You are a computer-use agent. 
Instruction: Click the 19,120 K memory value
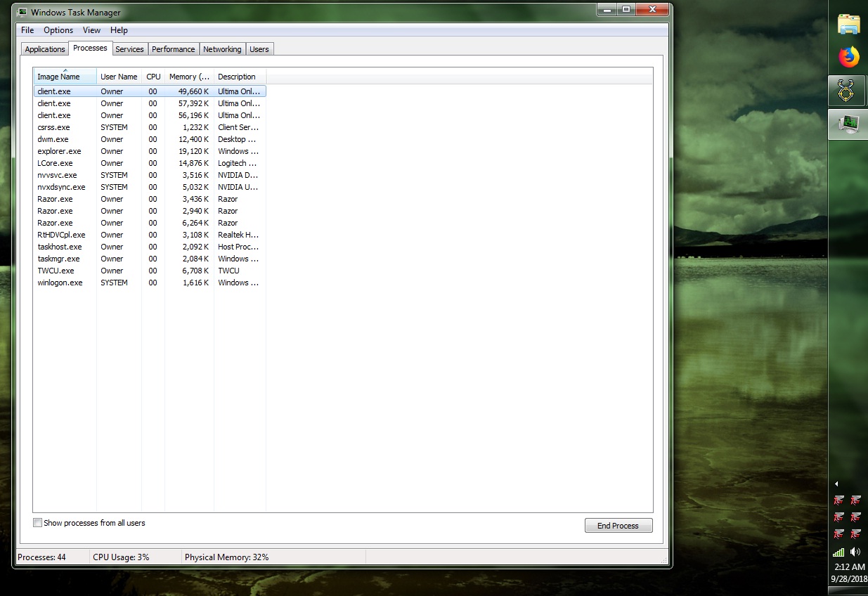(x=193, y=151)
